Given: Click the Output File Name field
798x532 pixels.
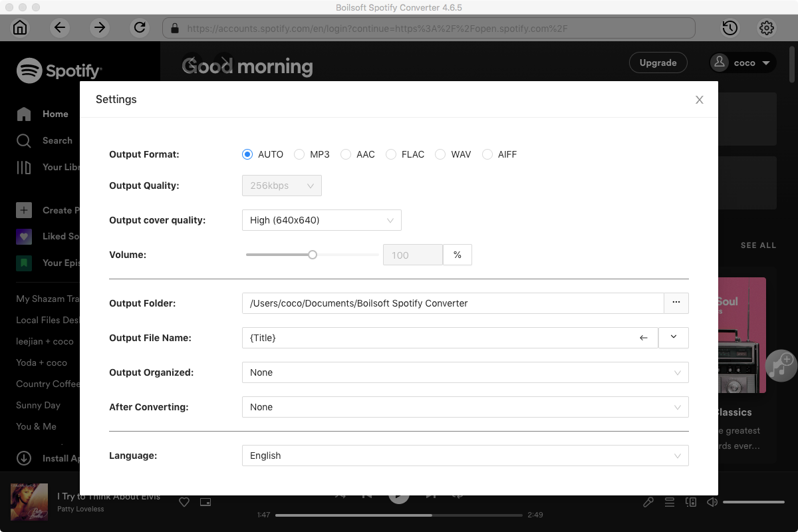Looking at the screenshot, I should point(450,338).
